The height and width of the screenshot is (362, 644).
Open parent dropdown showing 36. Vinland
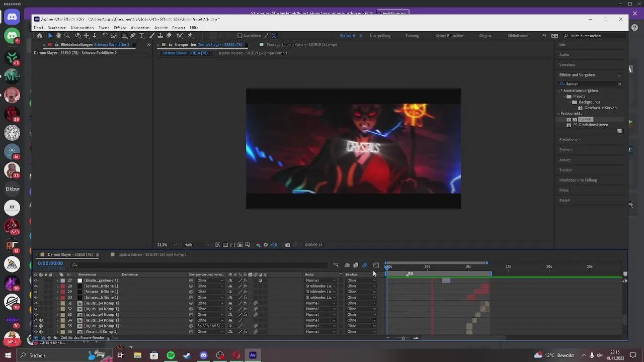point(211,326)
